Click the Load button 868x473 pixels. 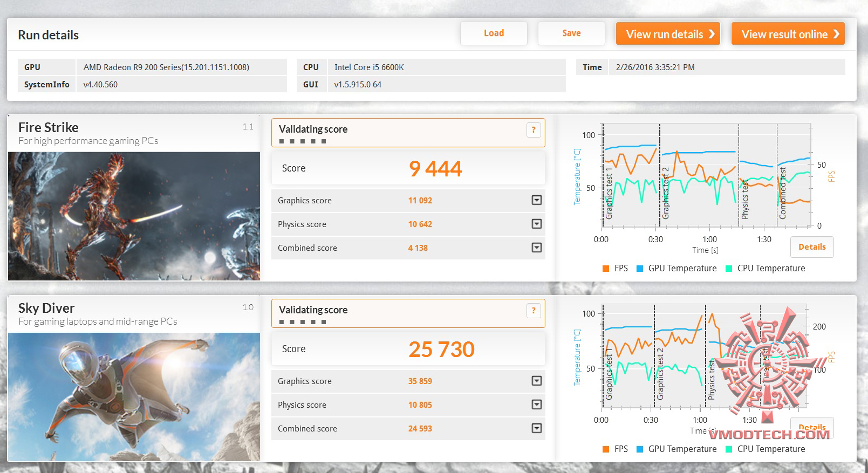point(494,33)
